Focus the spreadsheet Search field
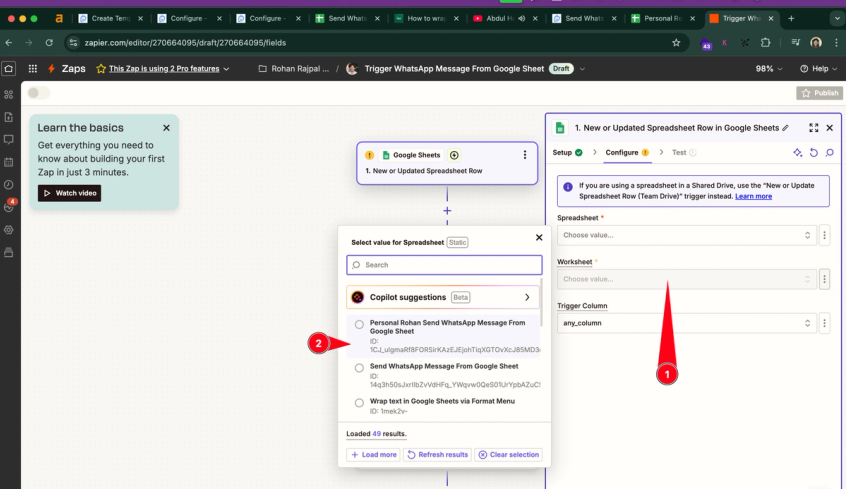 (444, 265)
